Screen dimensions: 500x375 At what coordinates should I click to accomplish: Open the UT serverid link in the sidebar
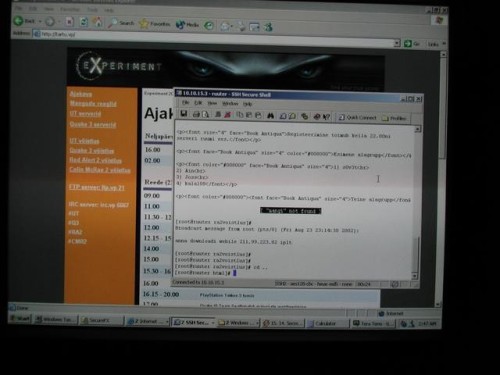pyautogui.click(x=85, y=114)
